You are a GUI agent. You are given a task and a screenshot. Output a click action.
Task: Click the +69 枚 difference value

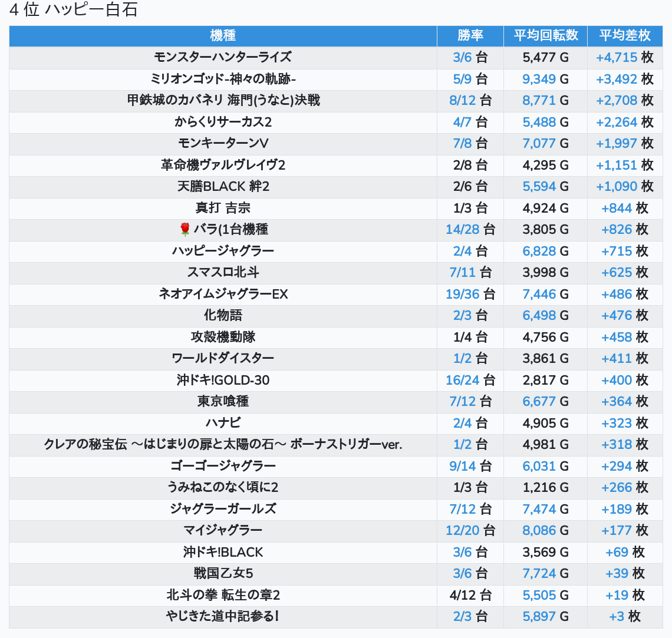(625, 553)
